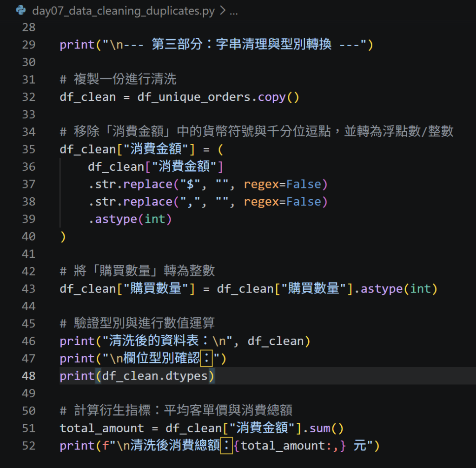Viewport: 476px width, 468px height.
Task: Click the comment "# 驗證型別與進行數值運算"
Action: [137, 323]
